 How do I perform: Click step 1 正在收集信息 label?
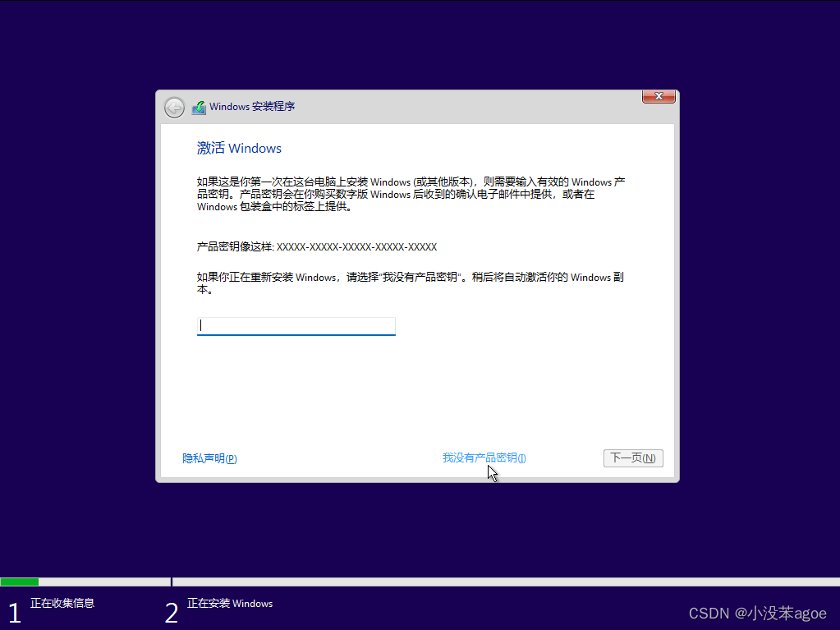(62, 603)
